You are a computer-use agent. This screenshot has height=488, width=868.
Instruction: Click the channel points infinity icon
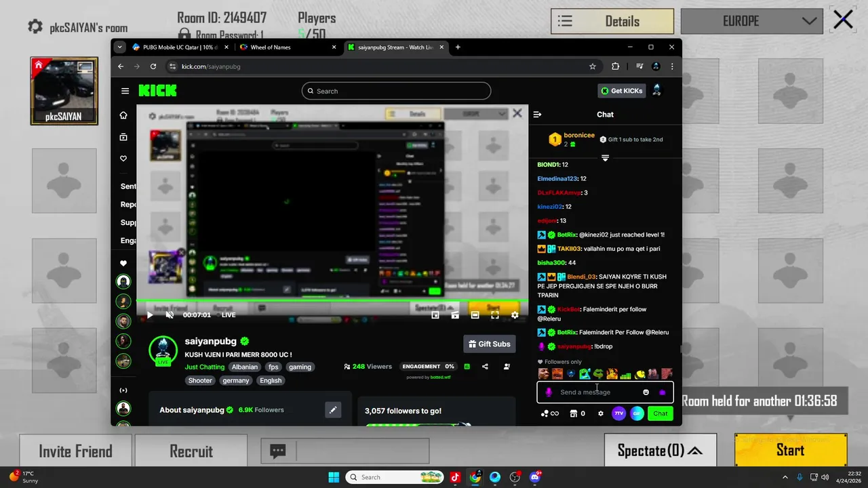[x=550, y=413]
